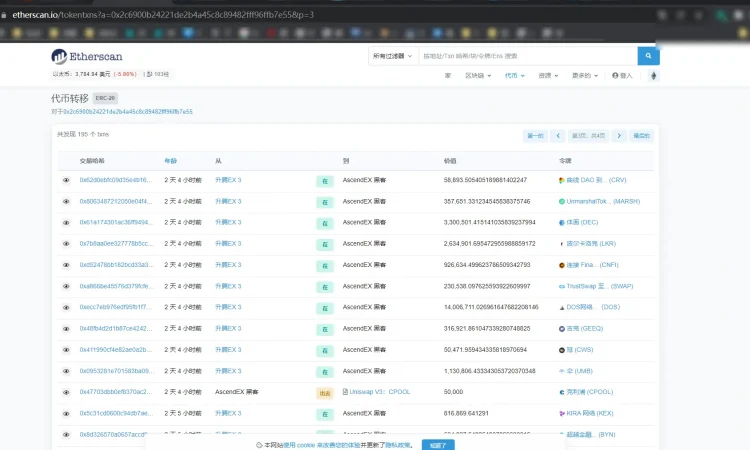750x450 pixels.
Task: Click the Etherscan logo
Action: pyautogui.click(x=87, y=56)
